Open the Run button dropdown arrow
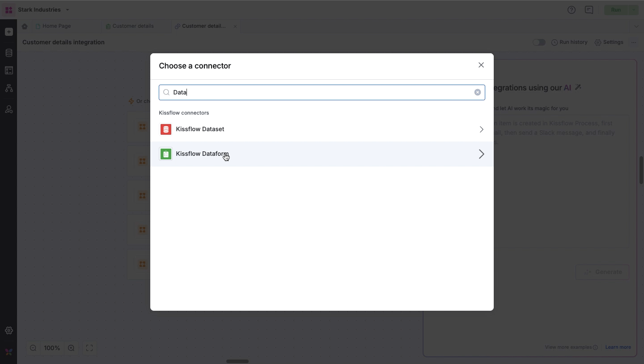The height and width of the screenshot is (364, 644). pos(633,10)
